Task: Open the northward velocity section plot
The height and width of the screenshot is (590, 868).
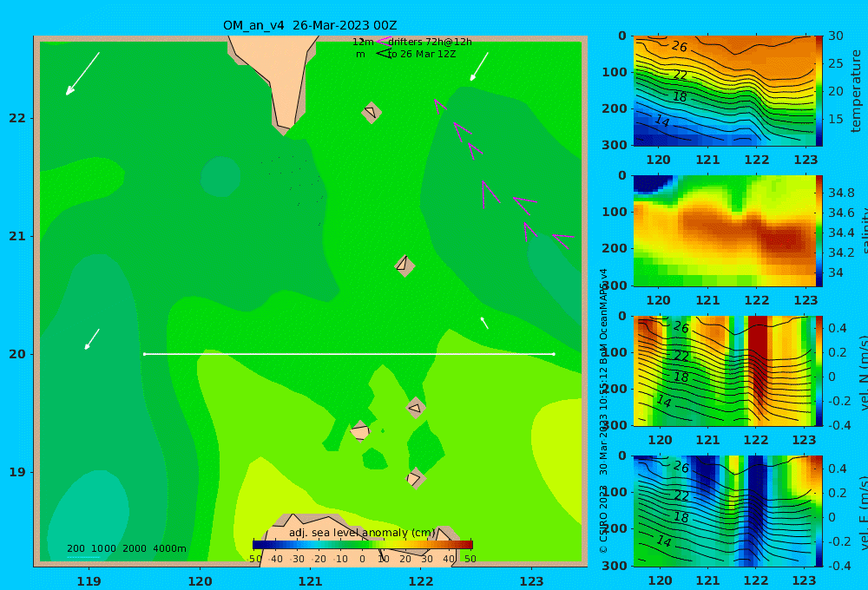Action: pos(724,370)
